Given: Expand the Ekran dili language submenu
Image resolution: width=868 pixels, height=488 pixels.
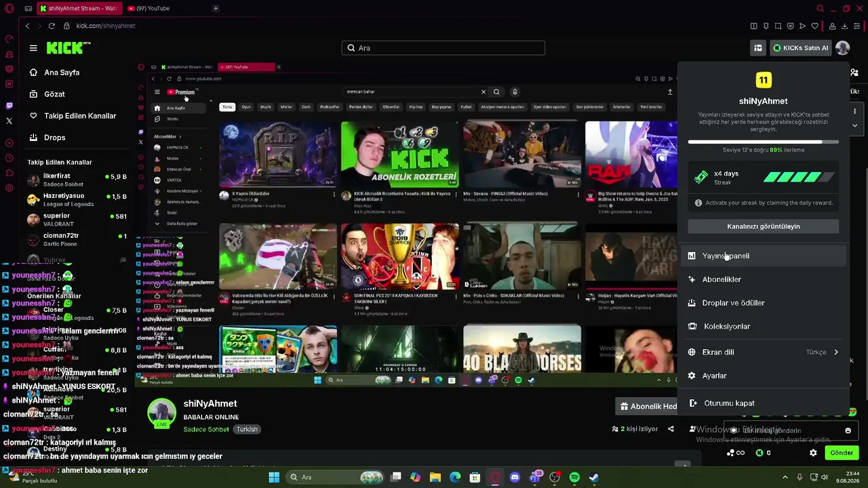Looking at the screenshot, I should pos(764,352).
